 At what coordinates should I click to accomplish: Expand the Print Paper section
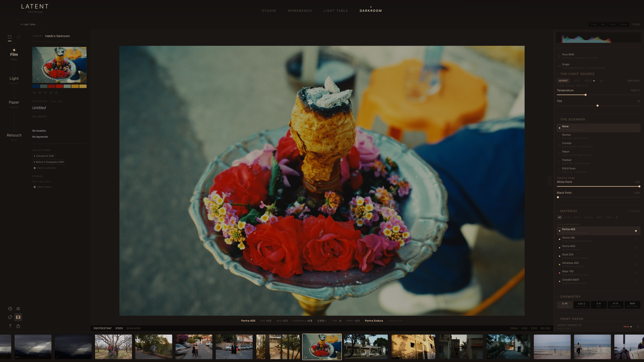tap(558, 319)
